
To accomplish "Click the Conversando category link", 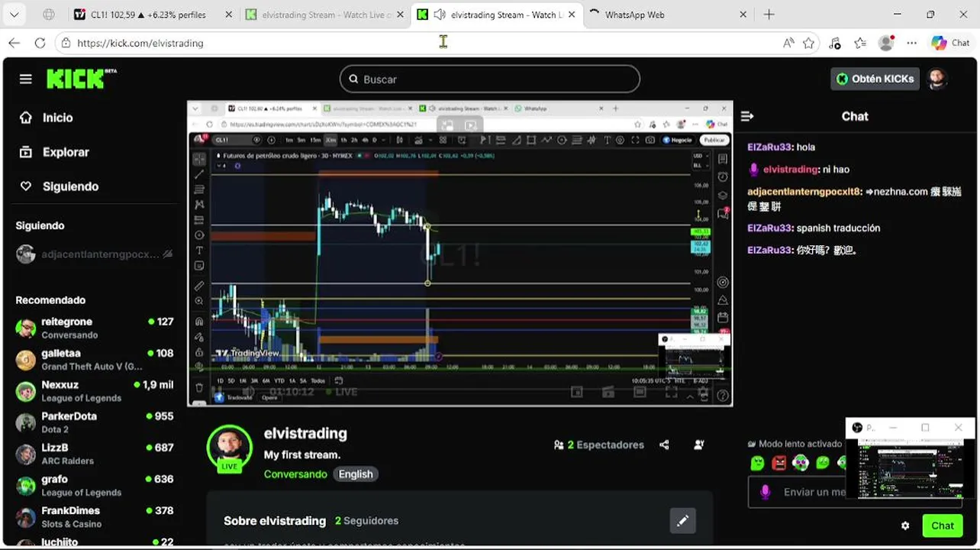I will 295,474.
